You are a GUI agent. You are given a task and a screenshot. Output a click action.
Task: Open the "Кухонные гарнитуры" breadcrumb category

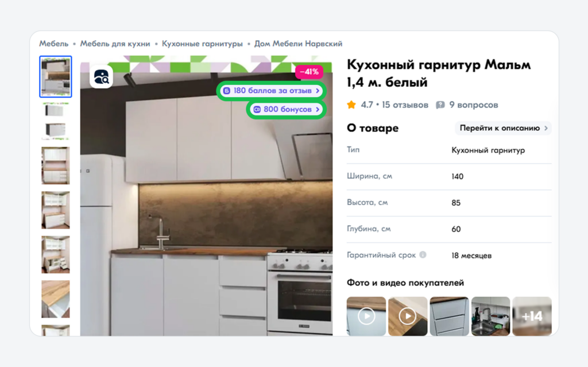pyautogui.click(x=203, y=43)
